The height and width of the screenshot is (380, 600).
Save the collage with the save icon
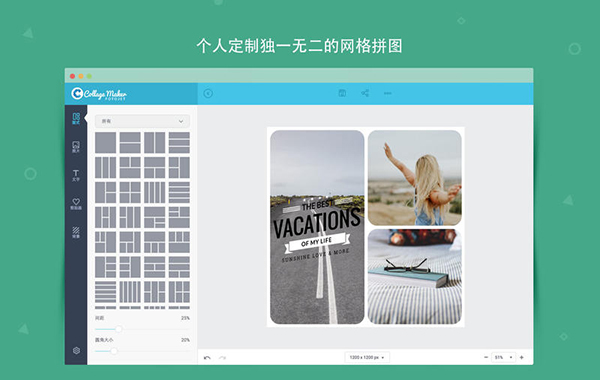click(x=342, y=93)
